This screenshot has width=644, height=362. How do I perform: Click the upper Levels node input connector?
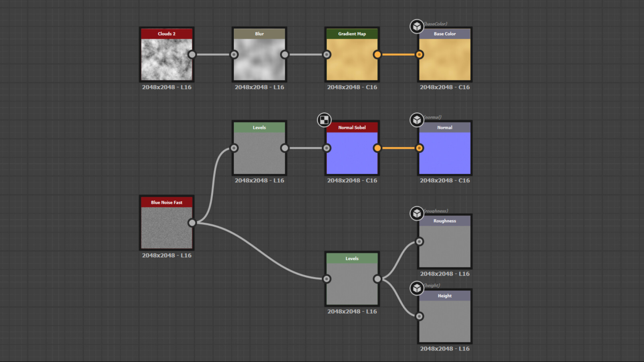coord(234,148)
